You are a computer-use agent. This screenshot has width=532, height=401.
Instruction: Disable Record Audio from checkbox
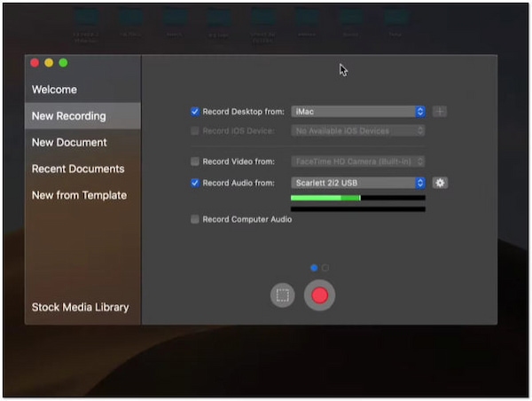coord(195,183)
